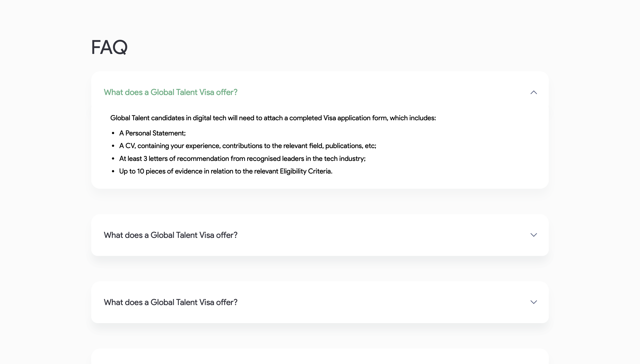Click the bullet dot before 'At least 3 letters'

point(113,159)
